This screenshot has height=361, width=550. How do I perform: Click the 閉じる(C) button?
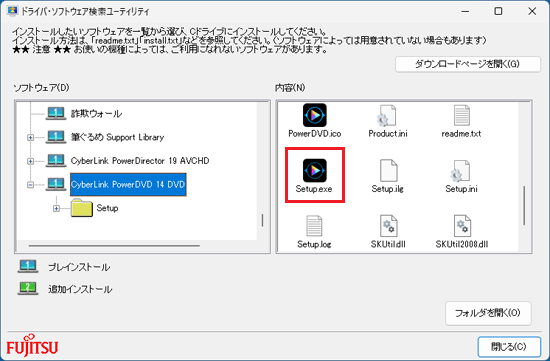[x=509, y=347]
